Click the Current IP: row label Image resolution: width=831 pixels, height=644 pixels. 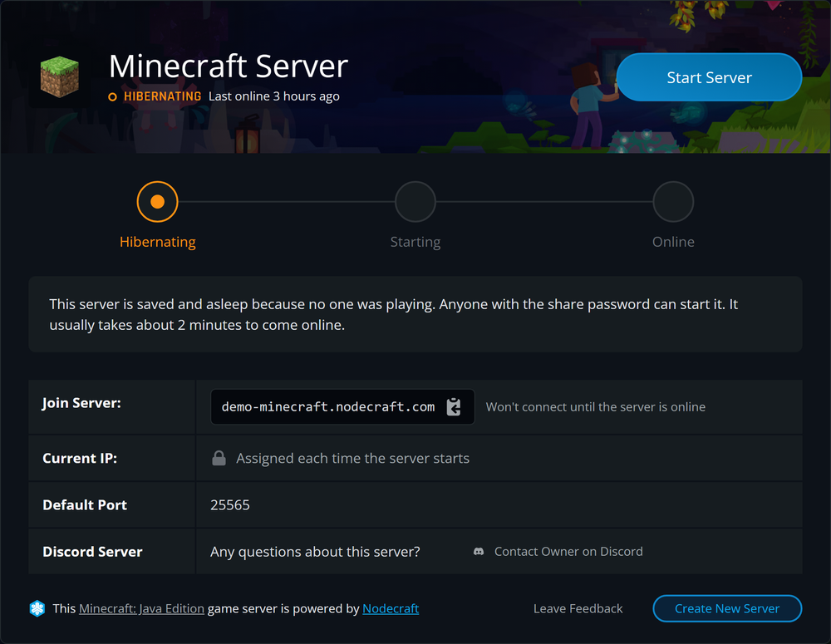(80, 458)
